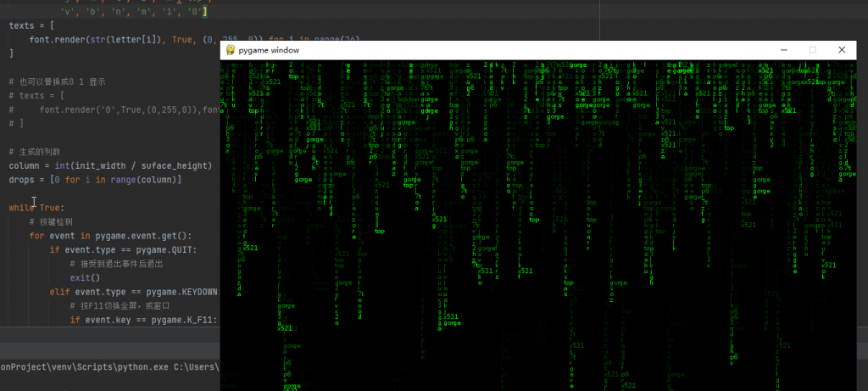Image resolution: width=868 pixels, height=391 pixels.
Task: Click the comment '# 按F11切换全屏'
Action: tap(119, 305)
